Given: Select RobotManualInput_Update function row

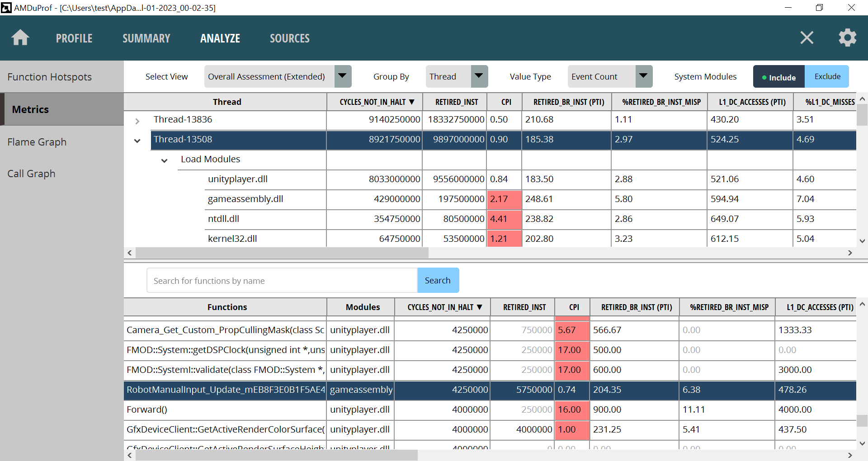Looking at the screenshot, I should pos(490,390).
